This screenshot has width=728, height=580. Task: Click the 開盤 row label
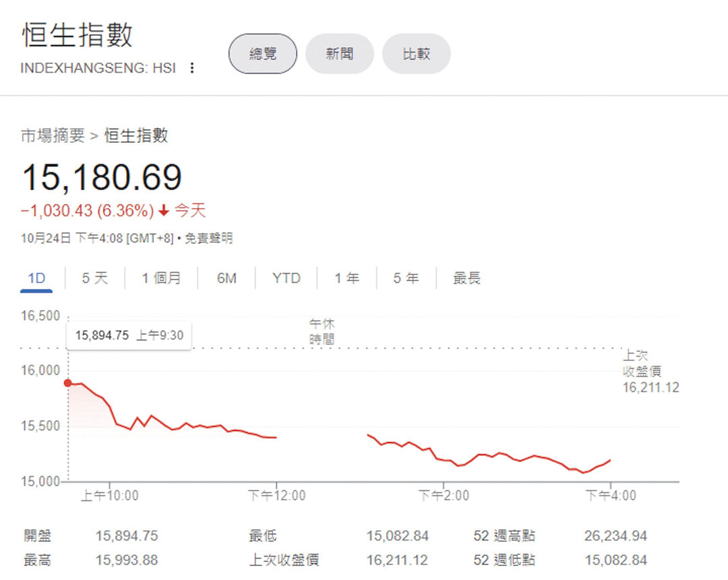coord(37,536)
